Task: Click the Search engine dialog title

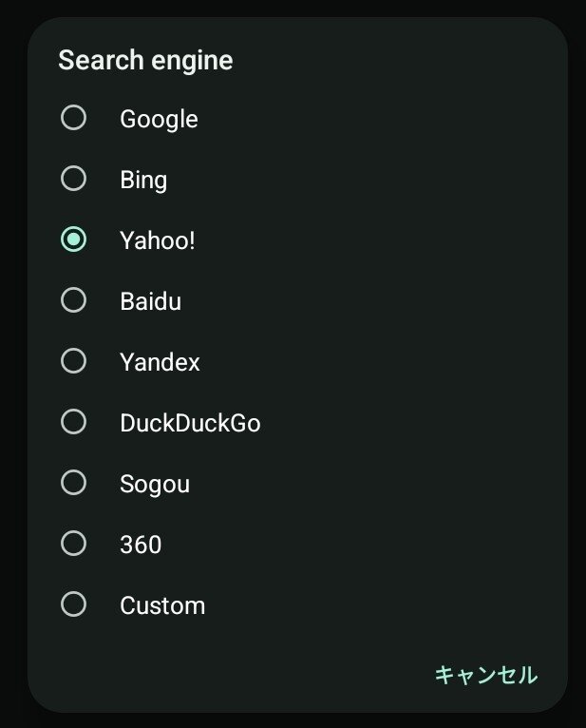Action: point(145,61)
